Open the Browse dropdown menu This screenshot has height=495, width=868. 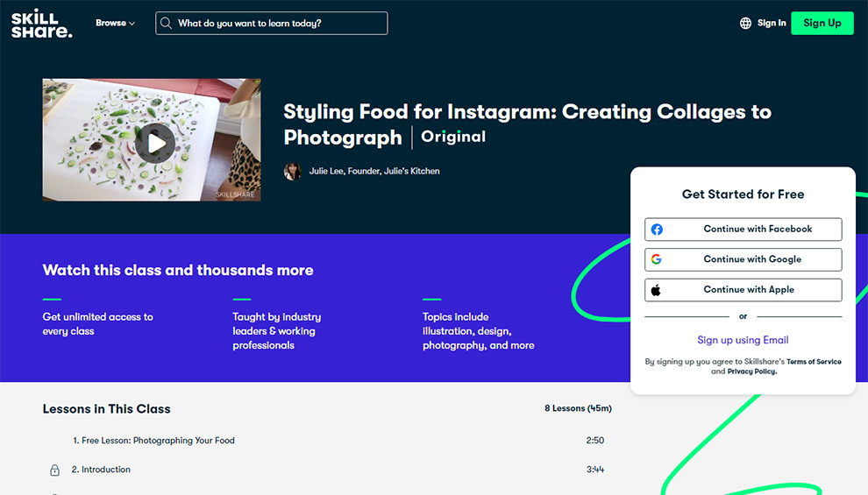coord(115,24)
